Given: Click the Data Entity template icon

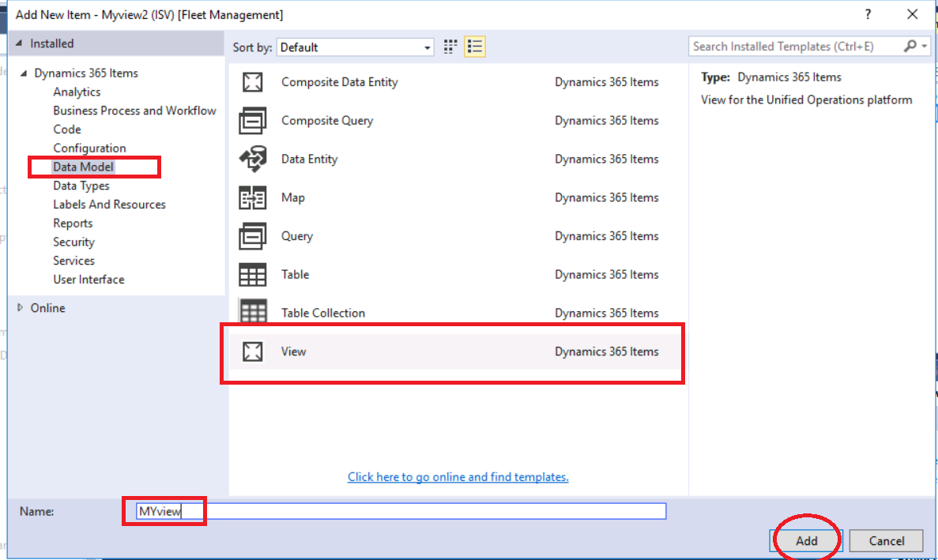Looking at the screenshot, I should tap(252, 159).
